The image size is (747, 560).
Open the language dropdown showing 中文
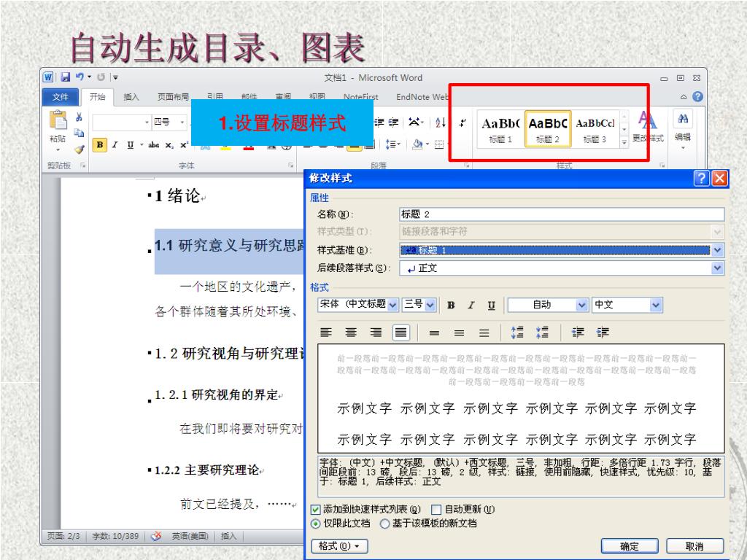[656, 305]
